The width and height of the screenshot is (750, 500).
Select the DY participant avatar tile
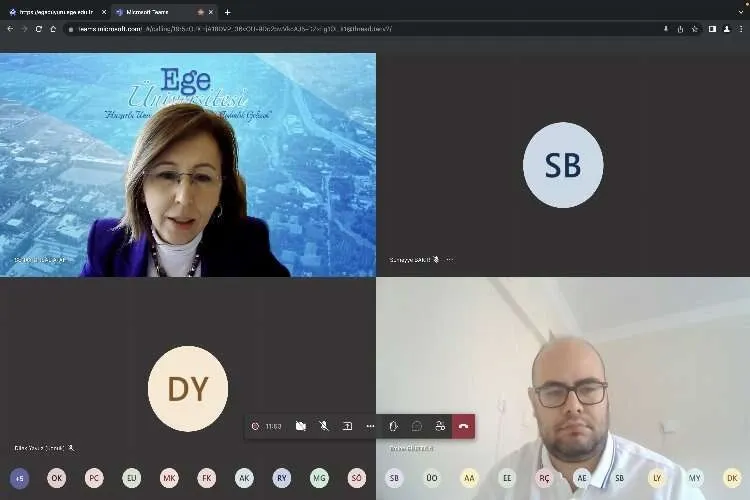click(x=188, y=388)
